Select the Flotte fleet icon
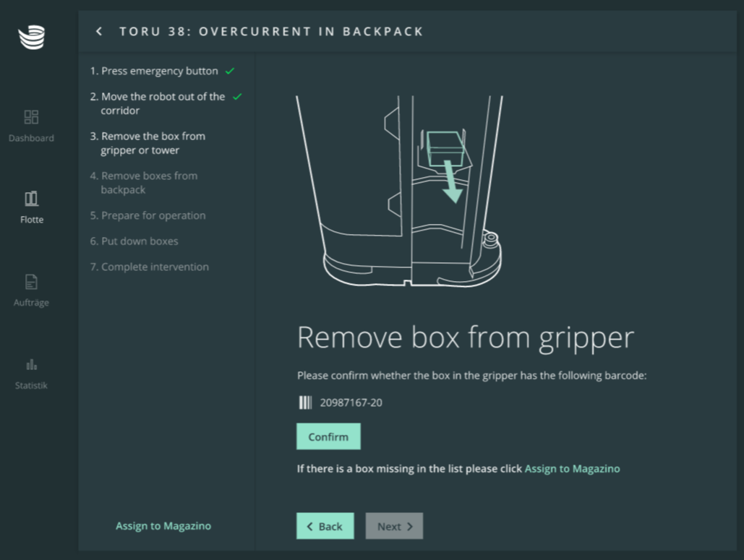The width and height of the screenshot is (744, 560). pos(31,199)
